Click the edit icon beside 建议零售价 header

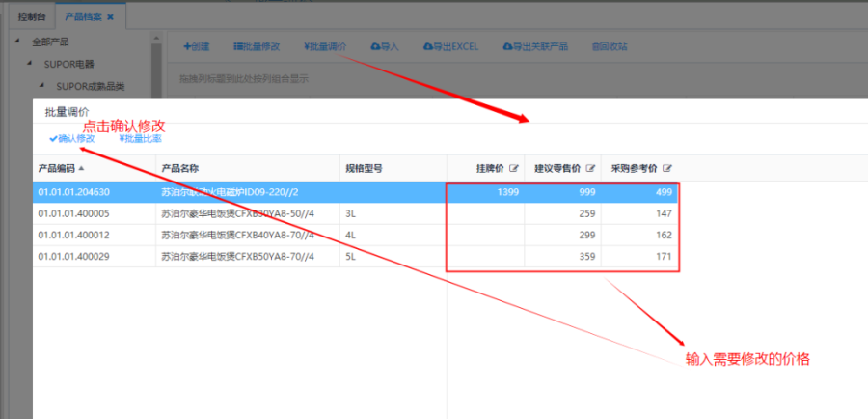click(589, 168)
